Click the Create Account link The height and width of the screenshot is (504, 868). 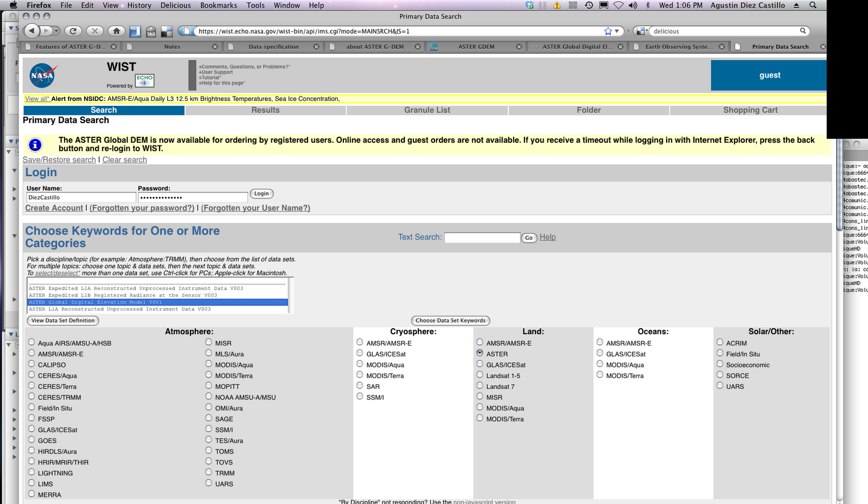54,208
